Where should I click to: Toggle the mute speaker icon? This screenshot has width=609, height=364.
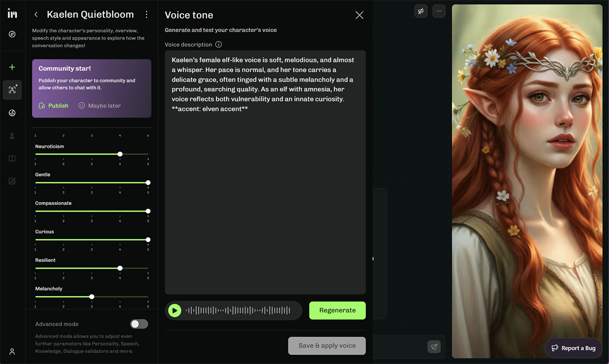[x=421, y=11]
